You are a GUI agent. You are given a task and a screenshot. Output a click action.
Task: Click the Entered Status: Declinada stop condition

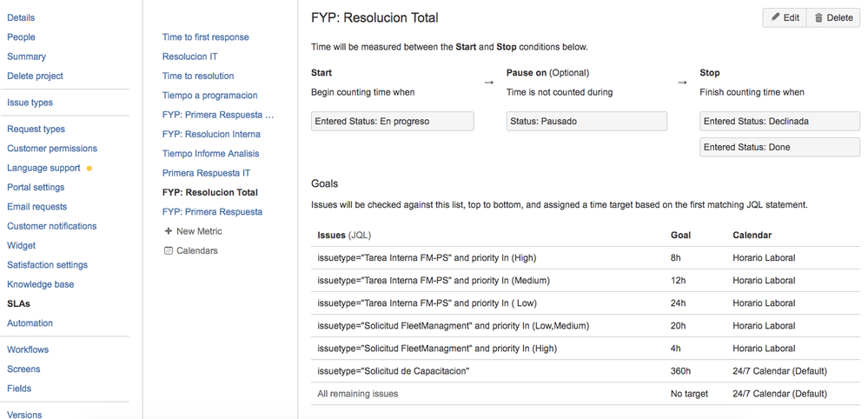pos(780,121)
